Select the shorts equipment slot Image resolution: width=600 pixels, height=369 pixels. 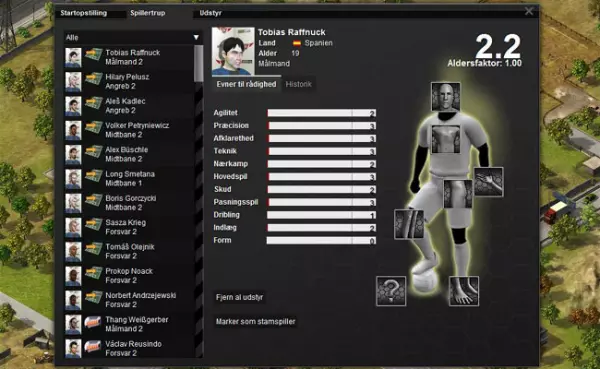458,194
